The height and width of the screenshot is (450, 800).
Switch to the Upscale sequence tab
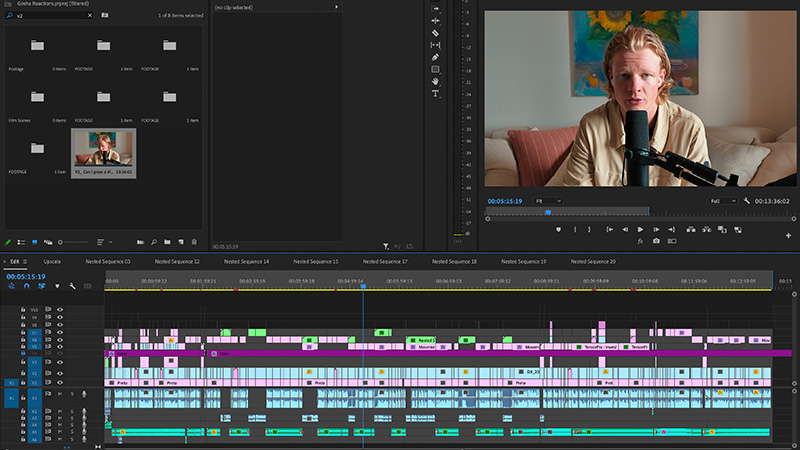(x=52, y=262)
